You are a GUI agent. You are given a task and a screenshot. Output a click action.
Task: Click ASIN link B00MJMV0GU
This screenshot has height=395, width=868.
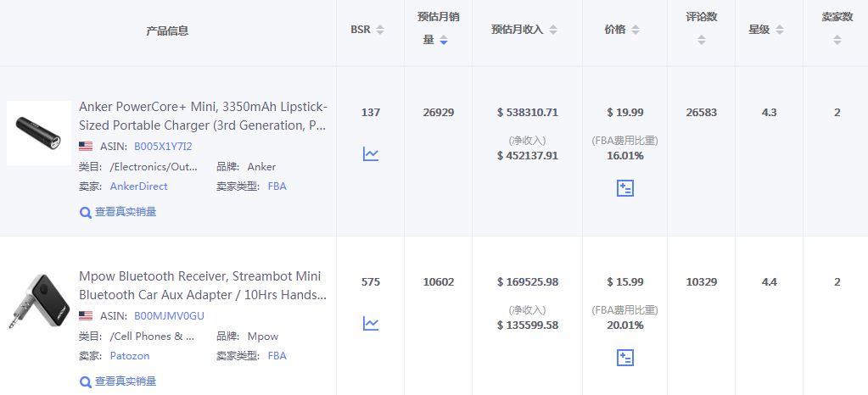click(x=169, y=315)
